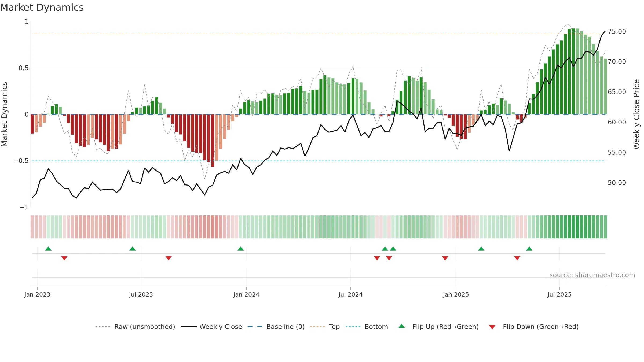
Task: Click the green Flip Up legend triangle icon
Action: click(402, 326)
